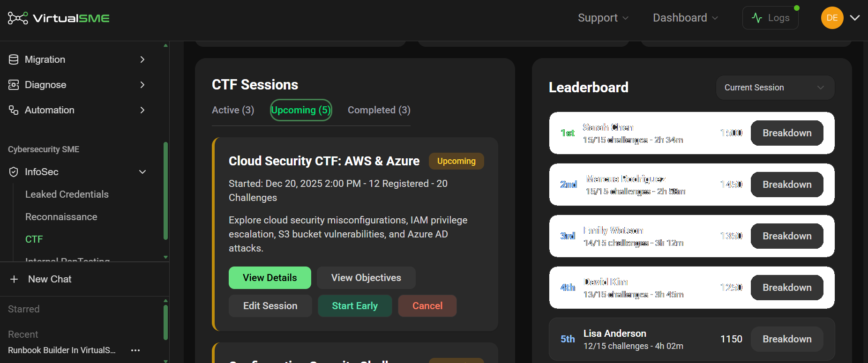Open Breakdown for Sarah Chen
This screenshot has height=363, width=868.
787,133
